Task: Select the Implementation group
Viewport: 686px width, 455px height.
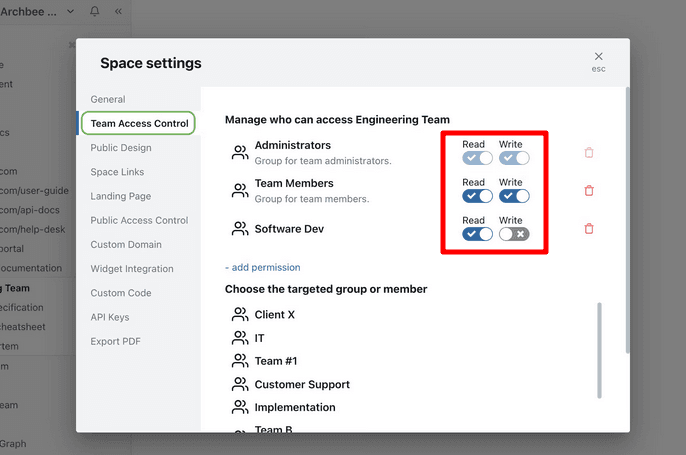Action: coord(294,407)
